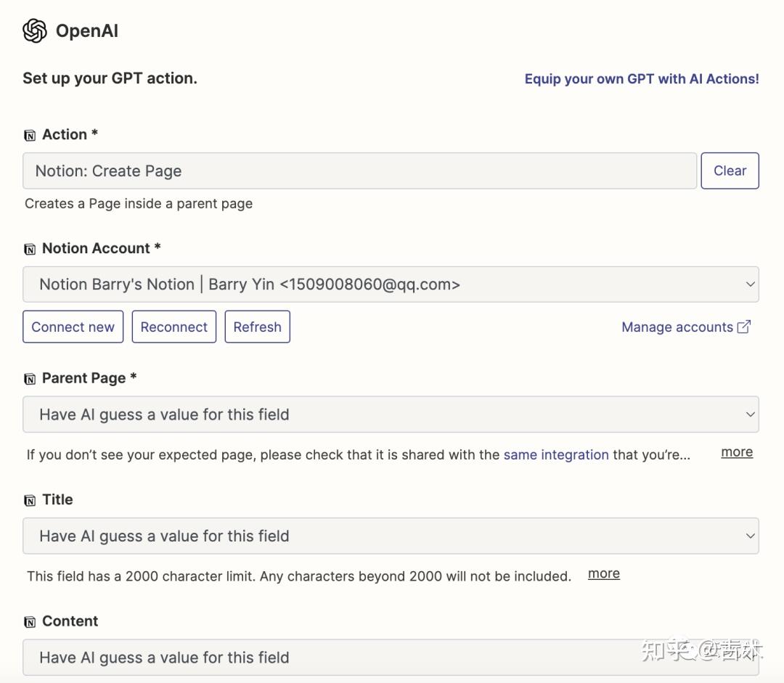Image resolution: width=784 pixels, height=683 pixels.
Task: Click the Notion icon beside the Action label
Action: pyautogui.click(x=29, y=134)
